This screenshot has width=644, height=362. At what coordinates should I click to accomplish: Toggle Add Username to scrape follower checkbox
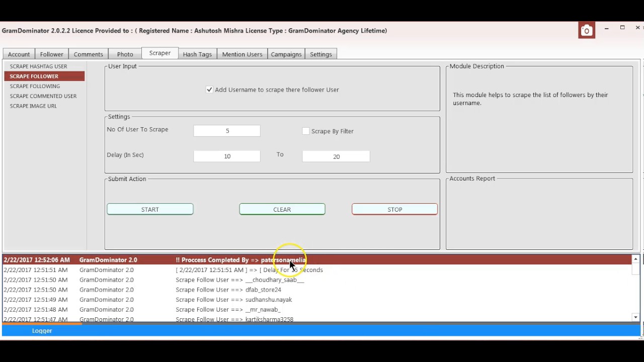pyautogui.click(x=209, y=89)
